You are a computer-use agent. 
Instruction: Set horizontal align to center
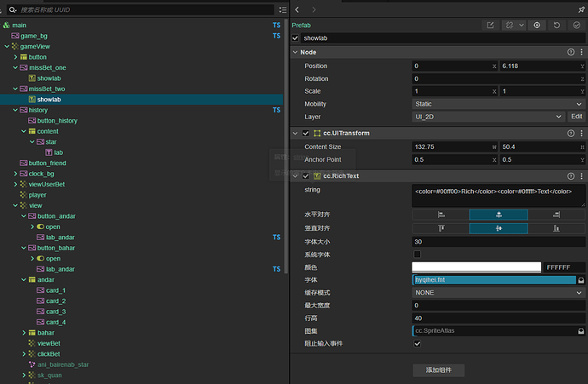pos(499,215)
